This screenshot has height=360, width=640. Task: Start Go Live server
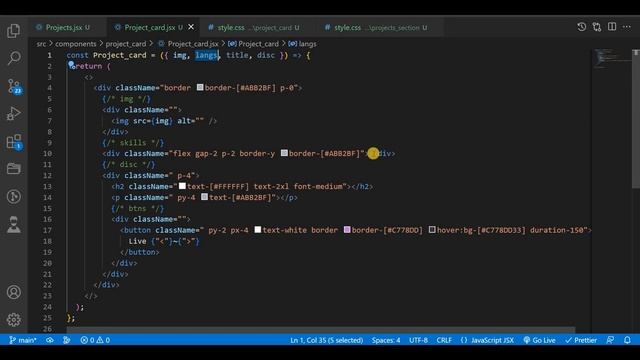pos(540,340)
